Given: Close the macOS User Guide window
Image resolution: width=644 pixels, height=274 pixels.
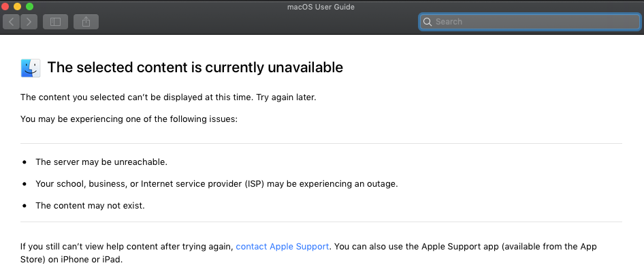Looking at the screenshot, I should pyautogui.click(x=5, y=6).
